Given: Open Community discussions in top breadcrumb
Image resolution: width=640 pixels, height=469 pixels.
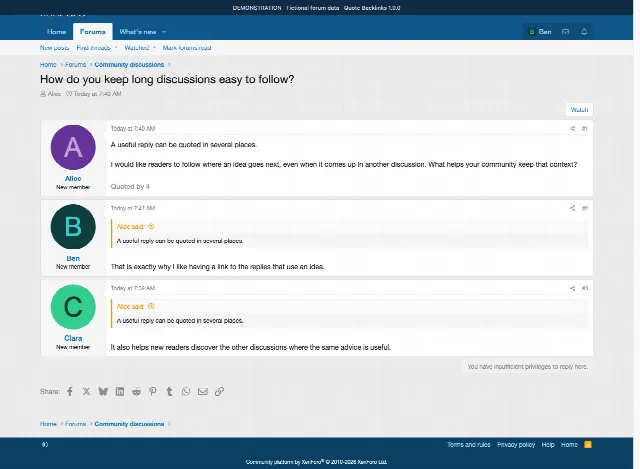Looking at the screenshot, I should [129, 64].
